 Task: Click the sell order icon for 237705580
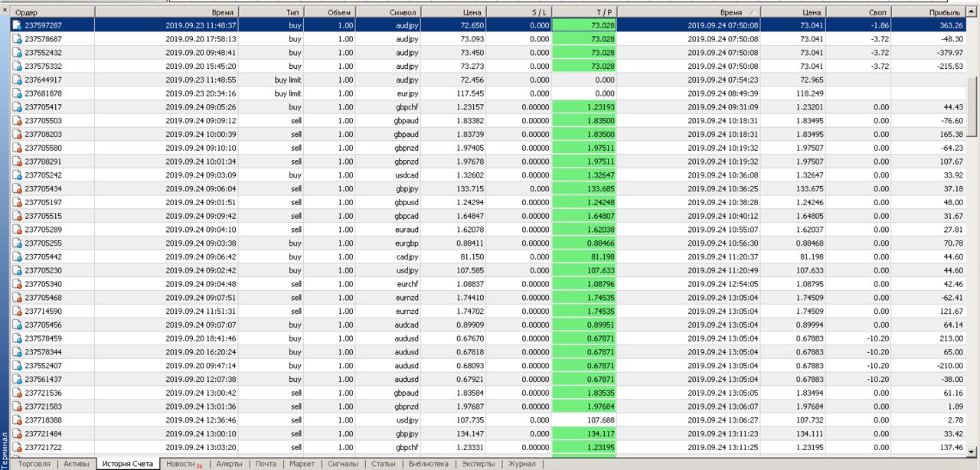17,148
